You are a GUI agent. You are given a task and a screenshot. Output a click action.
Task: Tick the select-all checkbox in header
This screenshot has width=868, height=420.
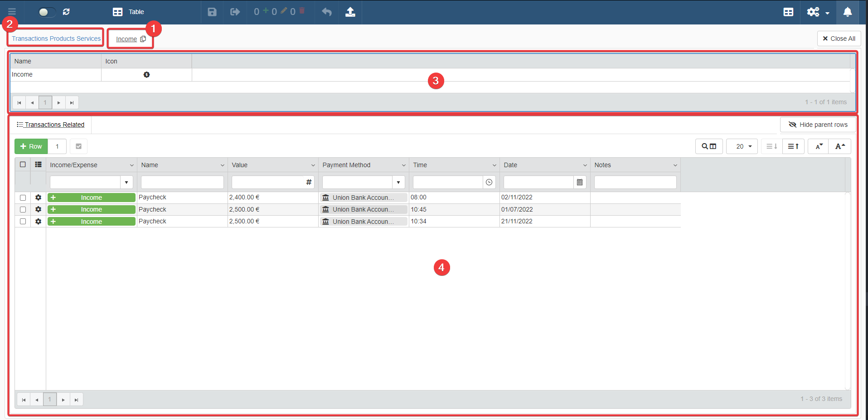tap(23, 164)
